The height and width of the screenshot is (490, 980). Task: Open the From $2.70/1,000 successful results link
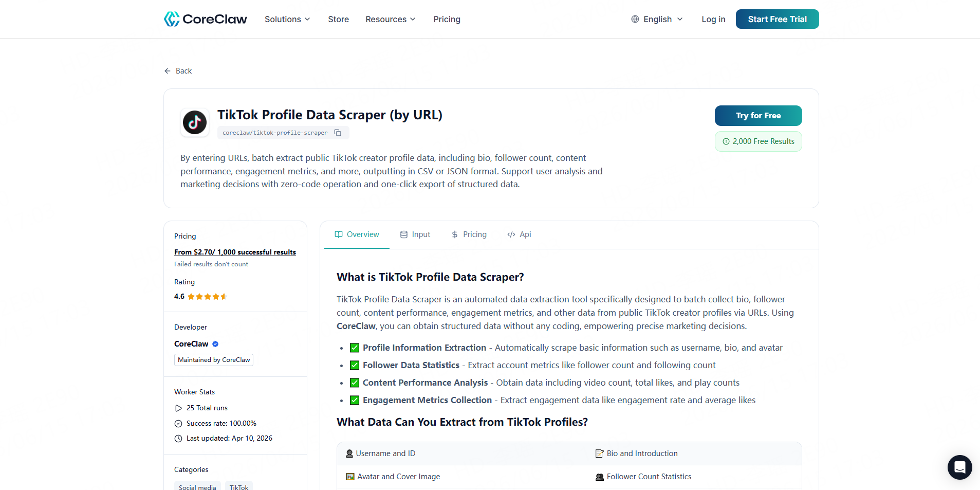(x=235, y=252)
